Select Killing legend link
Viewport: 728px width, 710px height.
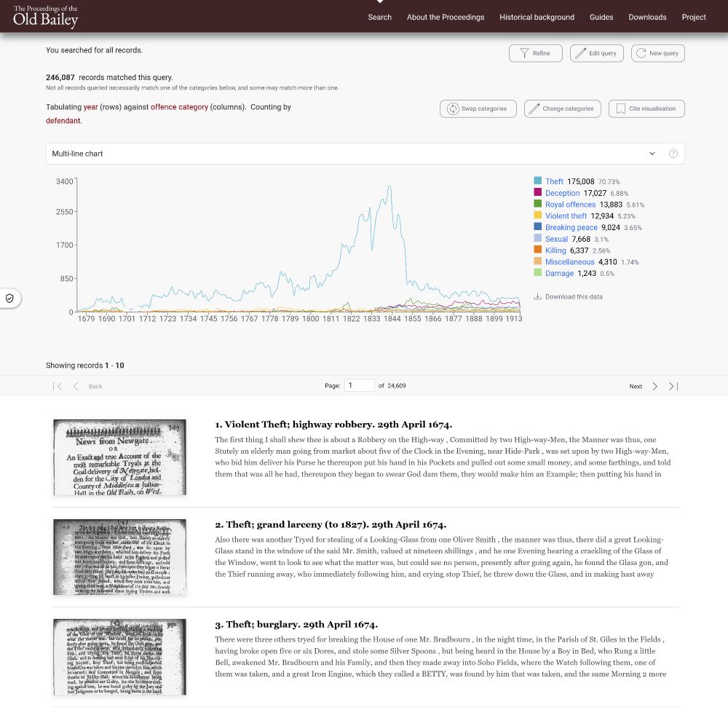coord(555,251)
